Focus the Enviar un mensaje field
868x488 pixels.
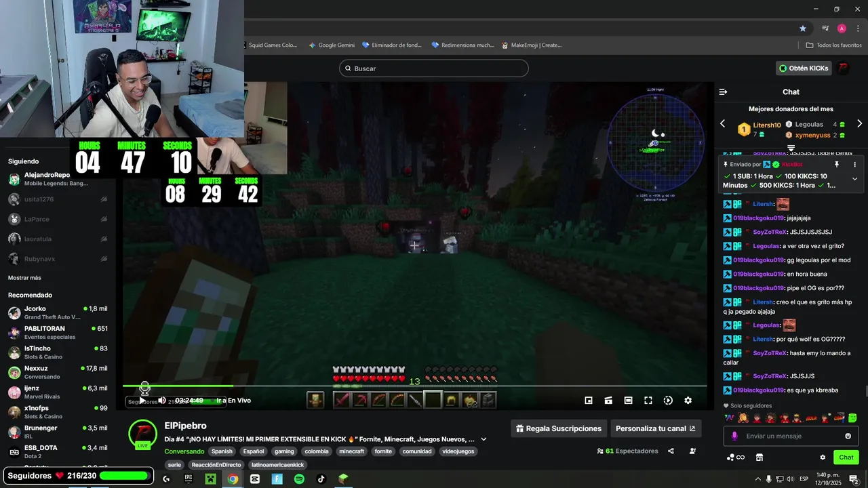[x=791, y=436]
